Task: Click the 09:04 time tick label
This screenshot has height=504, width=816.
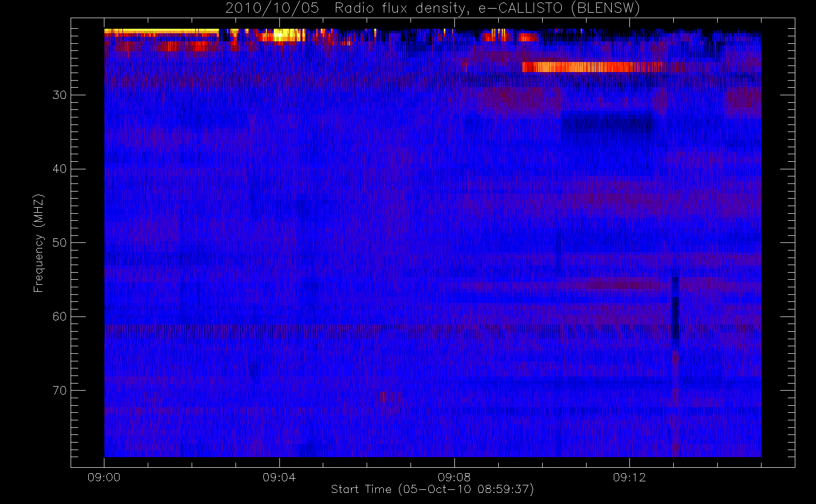Action: (279, 477)
